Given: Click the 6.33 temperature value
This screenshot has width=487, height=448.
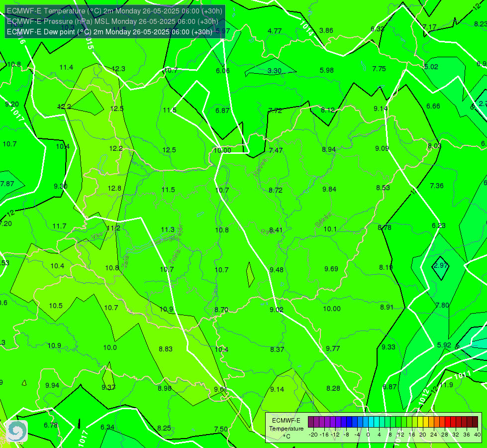Looking at the screenshot, I should (378, 29).
